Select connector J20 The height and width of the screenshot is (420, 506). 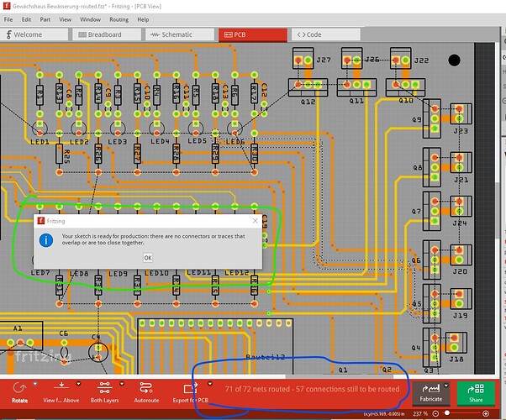(461, 255)
